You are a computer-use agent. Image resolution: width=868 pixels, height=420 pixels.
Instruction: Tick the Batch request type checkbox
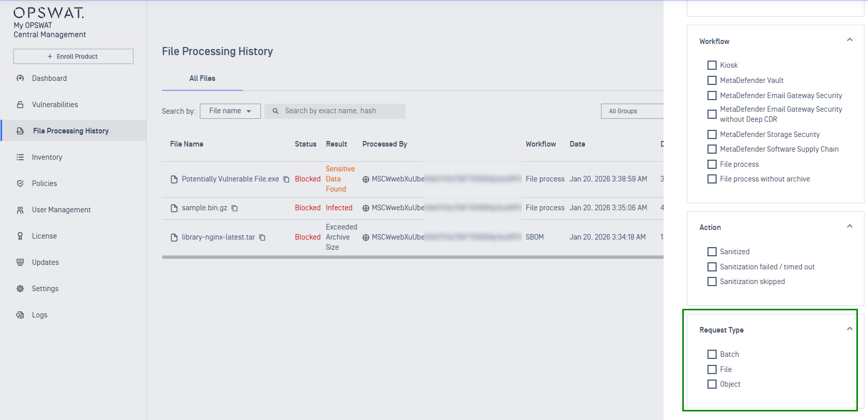(712, 354)
